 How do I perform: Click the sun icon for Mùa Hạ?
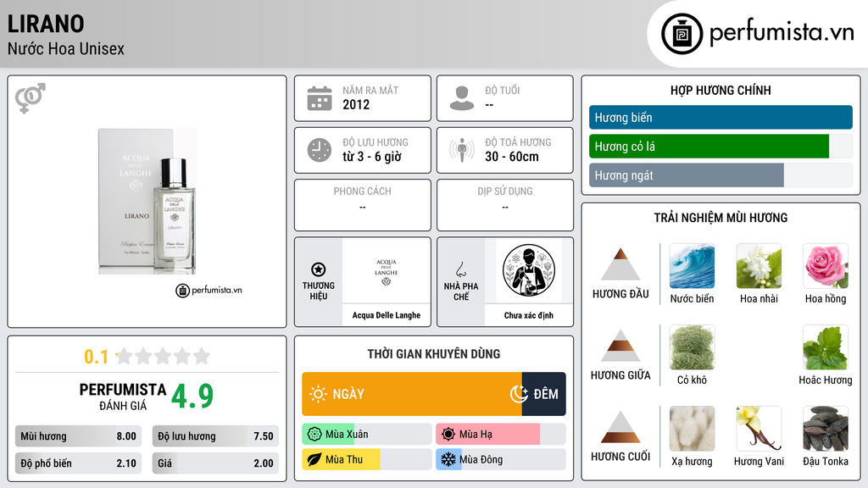click(448, 435)
